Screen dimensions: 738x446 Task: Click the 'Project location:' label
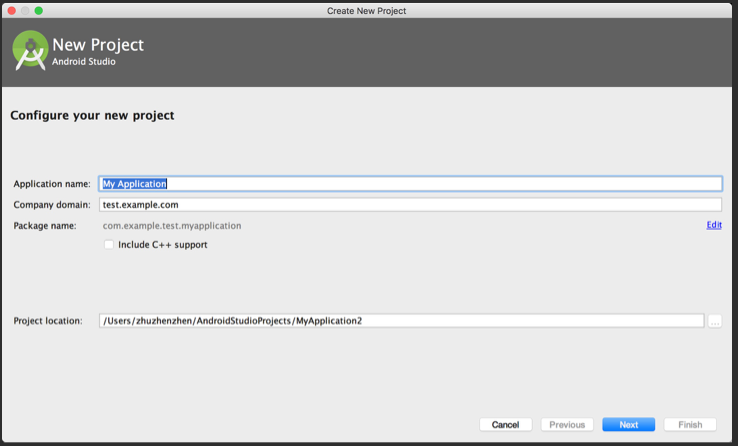[x=48, y=321]
